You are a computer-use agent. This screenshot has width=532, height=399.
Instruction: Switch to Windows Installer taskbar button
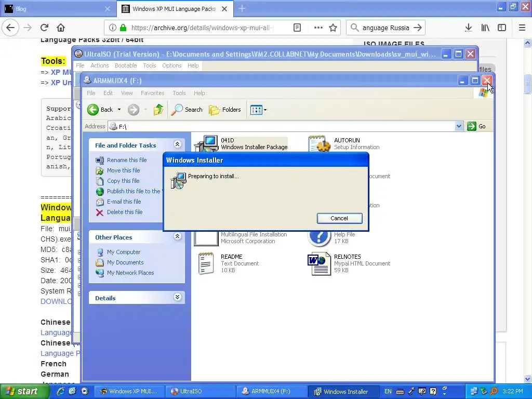(343, 392)
